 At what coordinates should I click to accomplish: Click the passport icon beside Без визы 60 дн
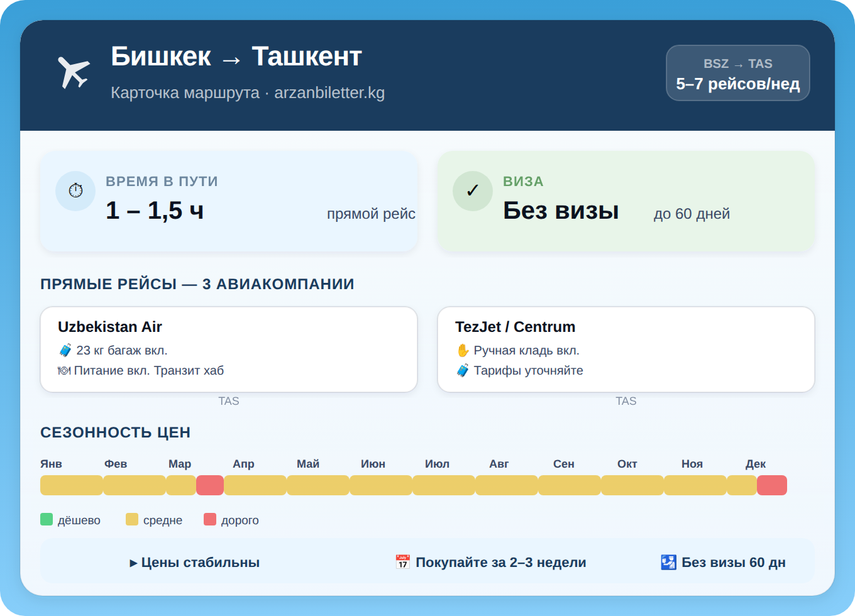(x=668, y=561)
